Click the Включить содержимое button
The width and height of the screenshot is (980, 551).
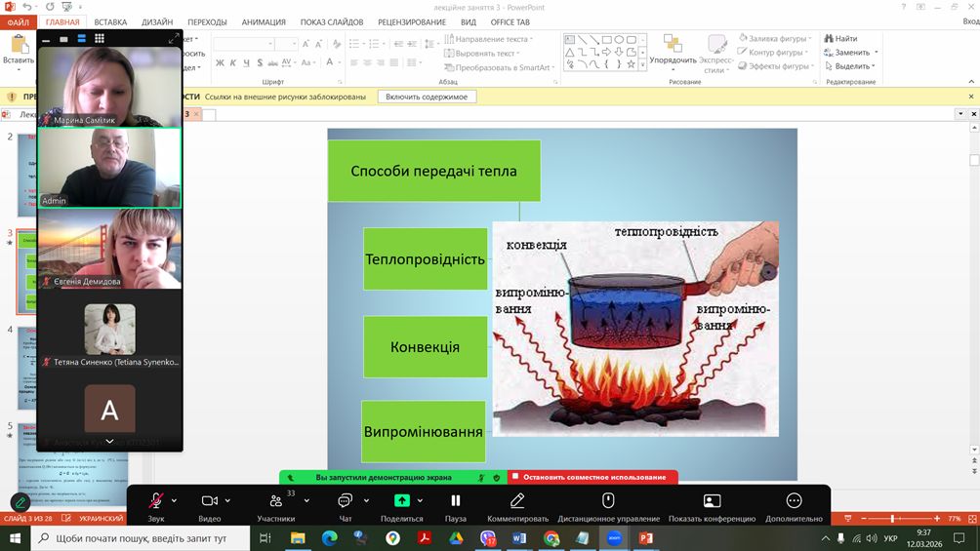click(x=427, y=97)
